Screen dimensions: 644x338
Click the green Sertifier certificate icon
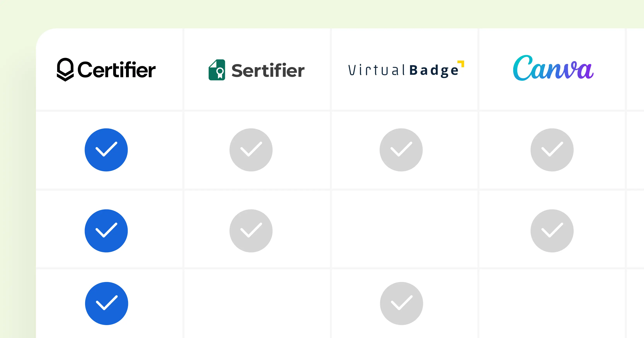click(x=217, y=70)
